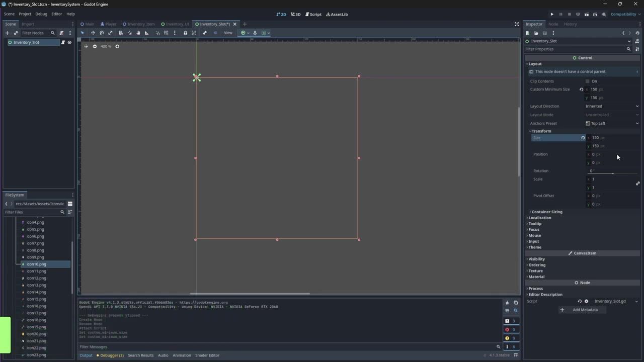Click the Run Current Scene clapperboard icon
Viewport: 644px width, 362px height.
coord(587,14)
